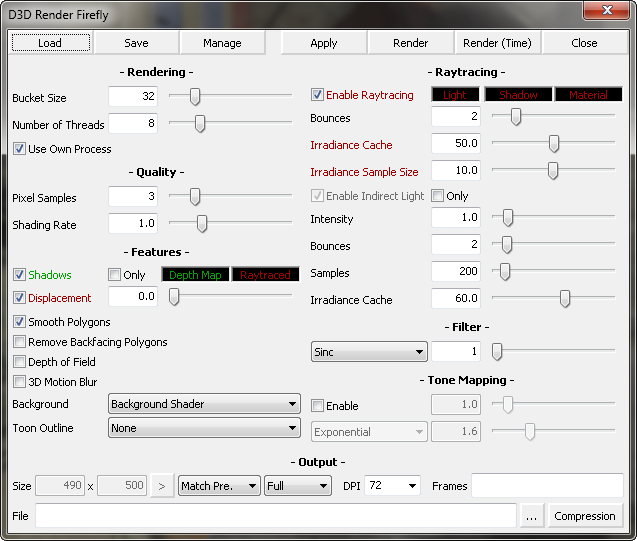This screenshot has width=637, height=541.
Task: Toggle the Raytraced shadow mode
Action: point(263,275)
